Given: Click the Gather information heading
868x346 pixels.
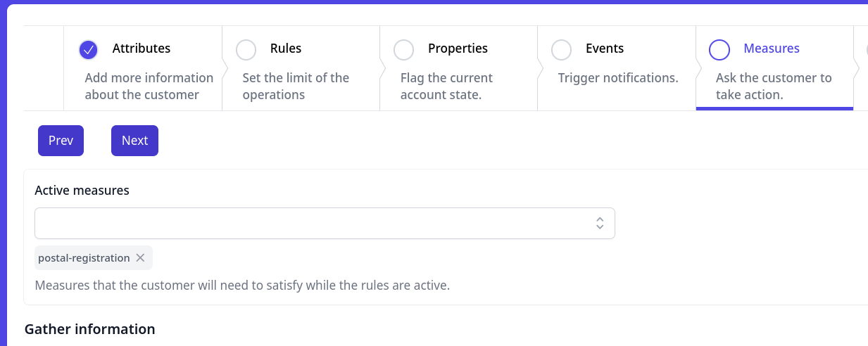Looking at the screenshot, I should tap(89, 329).
